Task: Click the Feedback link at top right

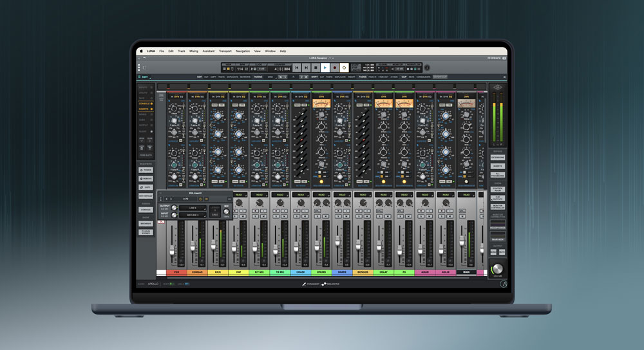Action: (494, 58)
